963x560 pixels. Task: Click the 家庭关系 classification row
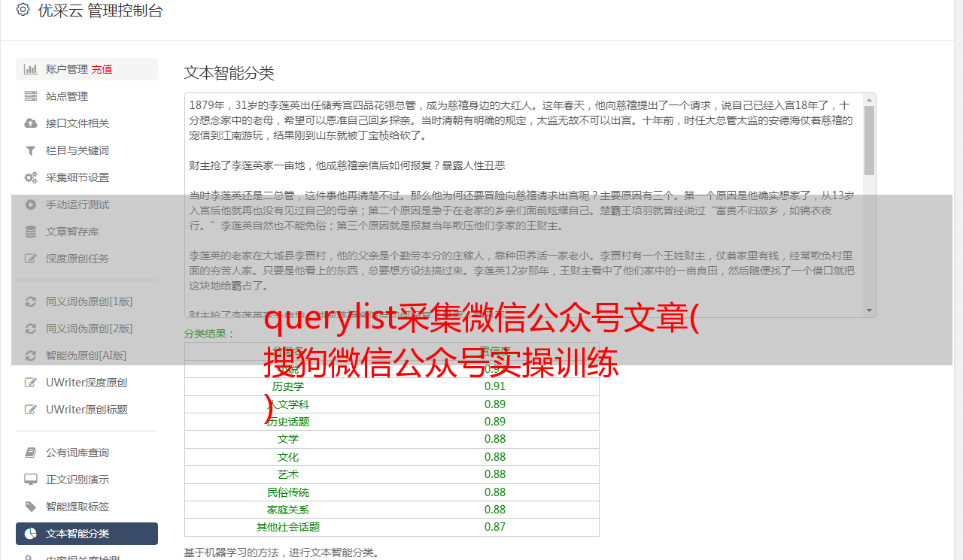point(392,510)
